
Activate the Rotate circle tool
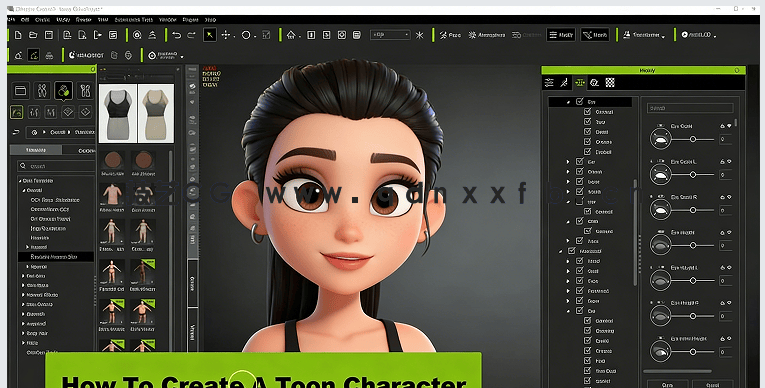(246, 35)
